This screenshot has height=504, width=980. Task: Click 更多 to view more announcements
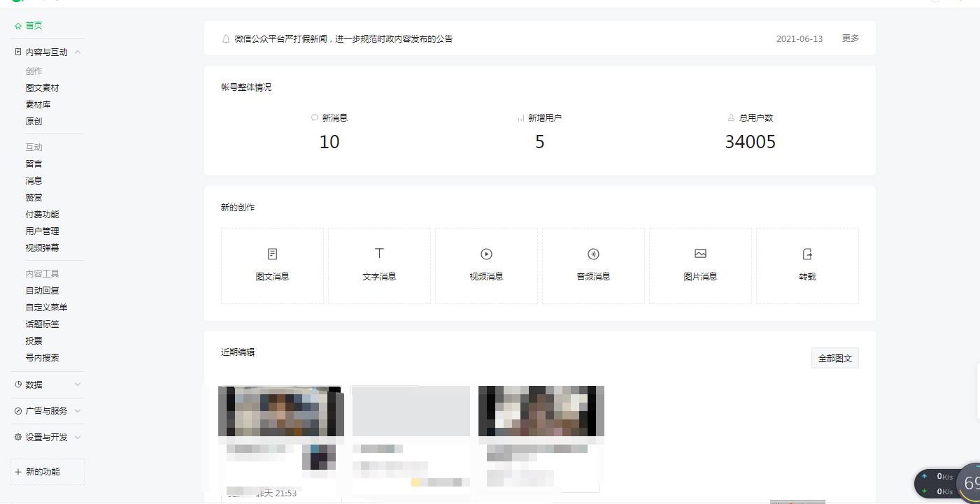[851, 38]
